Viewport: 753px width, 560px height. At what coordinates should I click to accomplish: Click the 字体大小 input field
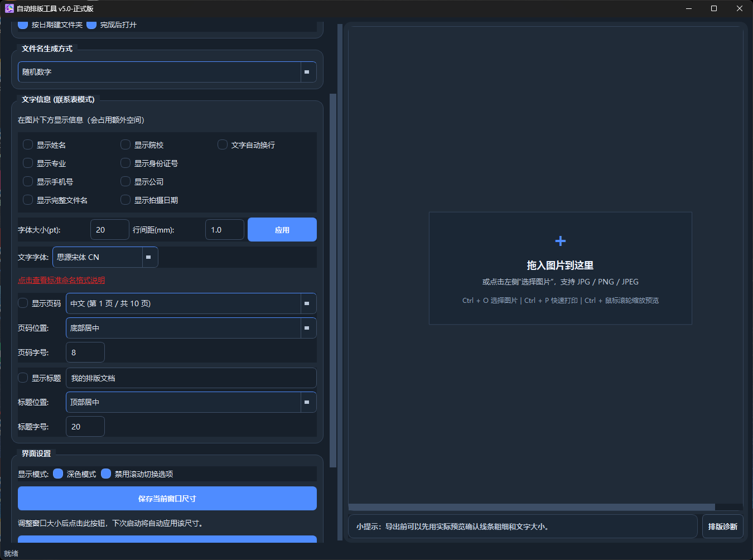[x=110, y=230]
